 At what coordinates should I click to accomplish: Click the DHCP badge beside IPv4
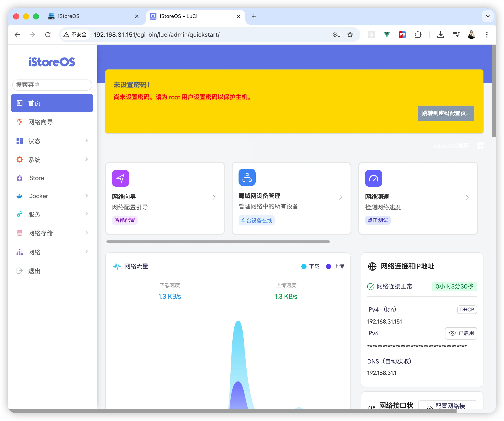(467, 310)
